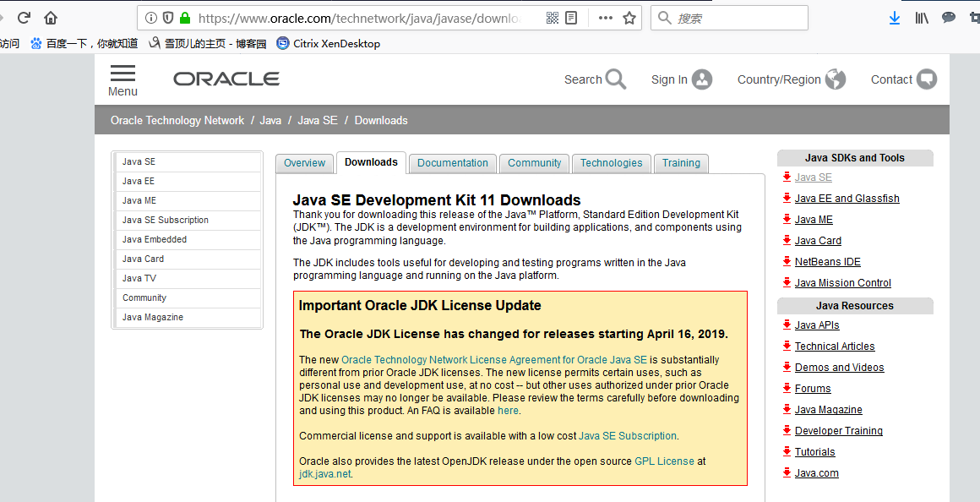Open Java Magazine link in Java Resources
The height and width of the screenshot is (502, 980).
click(828, 410)
